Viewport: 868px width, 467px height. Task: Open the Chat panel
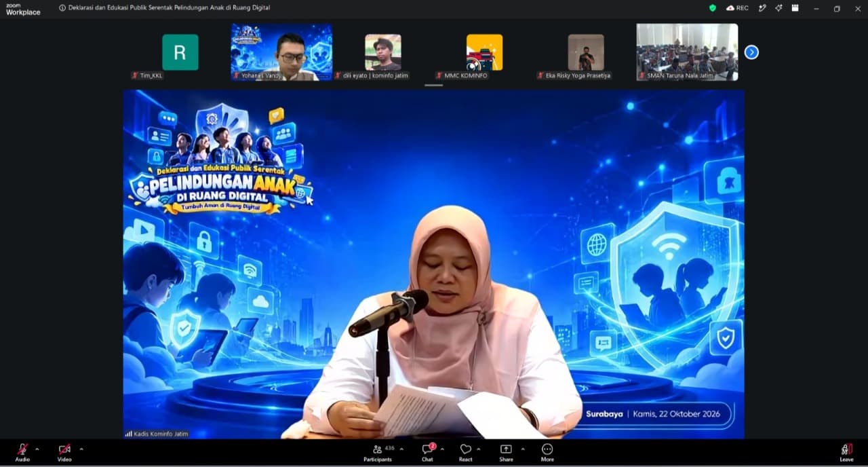[x=427, y=453]
